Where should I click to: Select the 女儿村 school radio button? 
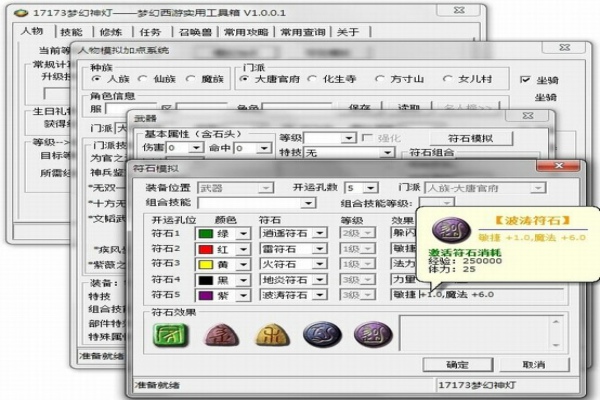click(447, 79)
